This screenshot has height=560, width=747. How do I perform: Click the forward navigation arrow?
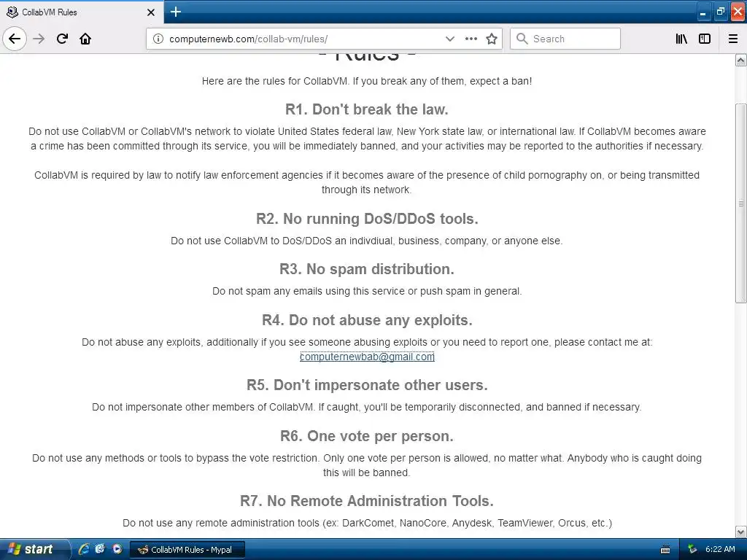39,39
